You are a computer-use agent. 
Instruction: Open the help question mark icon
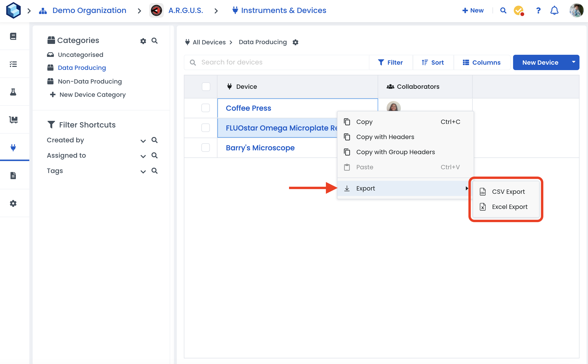coord(538,10)
